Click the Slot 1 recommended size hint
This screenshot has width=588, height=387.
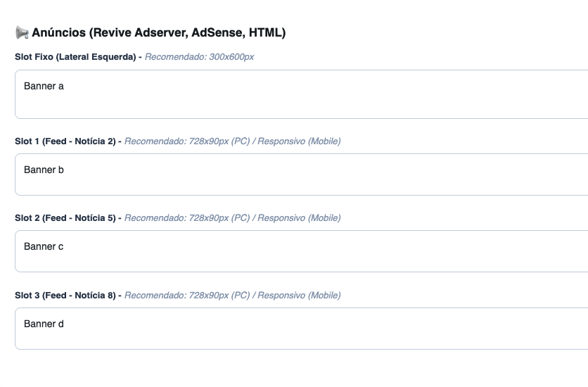(232, 141)
